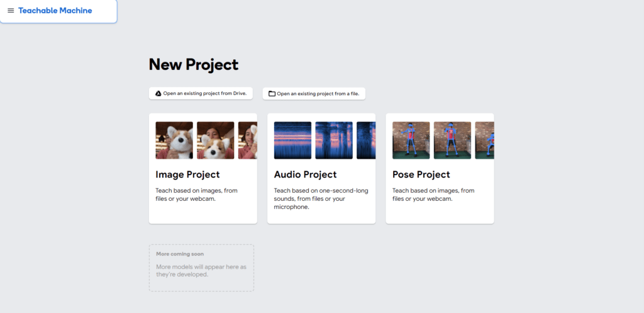644x313 pixels.
Task: Click second pose skeleton thumbnail
Action: [x=453, y=140]
